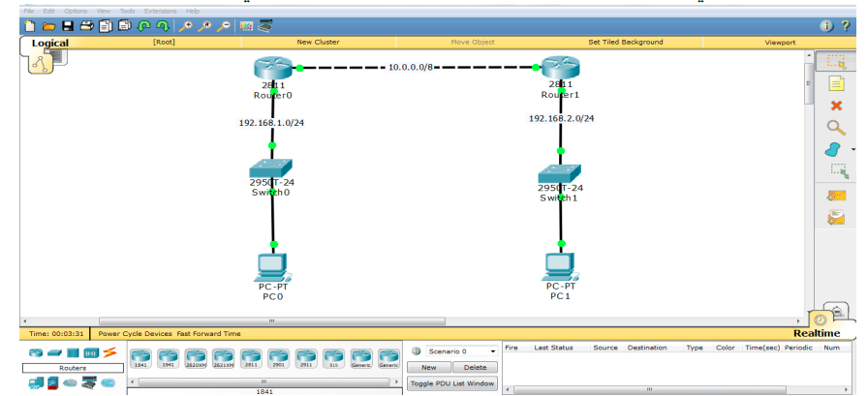
Task: Choose the Select tool in right sidebar
Action: pyautogui.click(x=836, y=63)
